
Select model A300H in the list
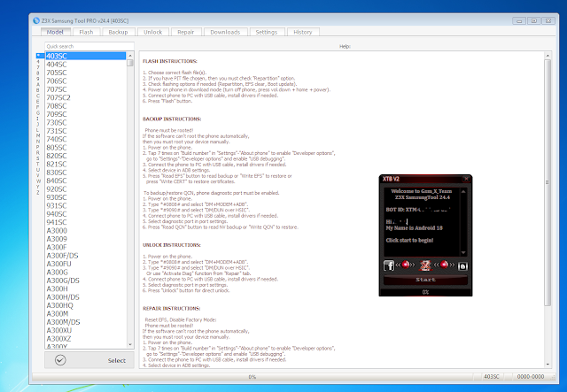point(85,288)
